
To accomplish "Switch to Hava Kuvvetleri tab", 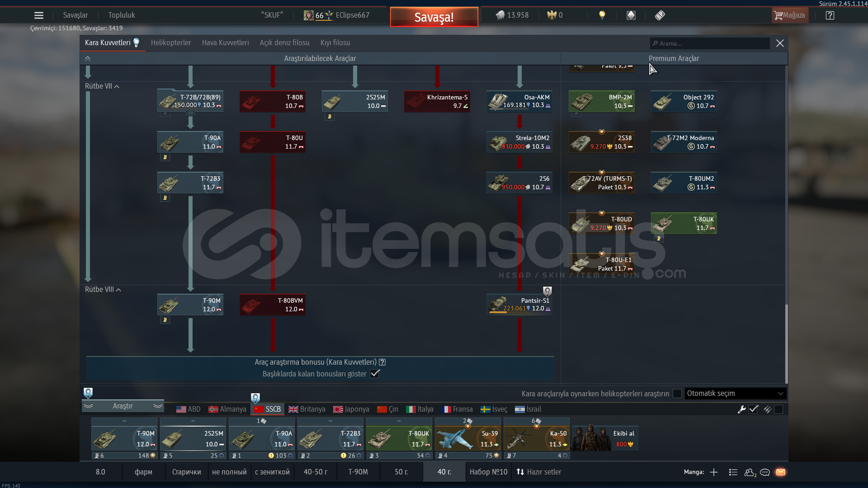I will tap(225, 43).
